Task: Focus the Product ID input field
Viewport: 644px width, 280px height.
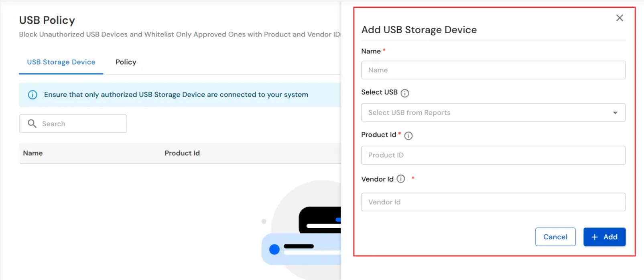Action: point(493,155)
